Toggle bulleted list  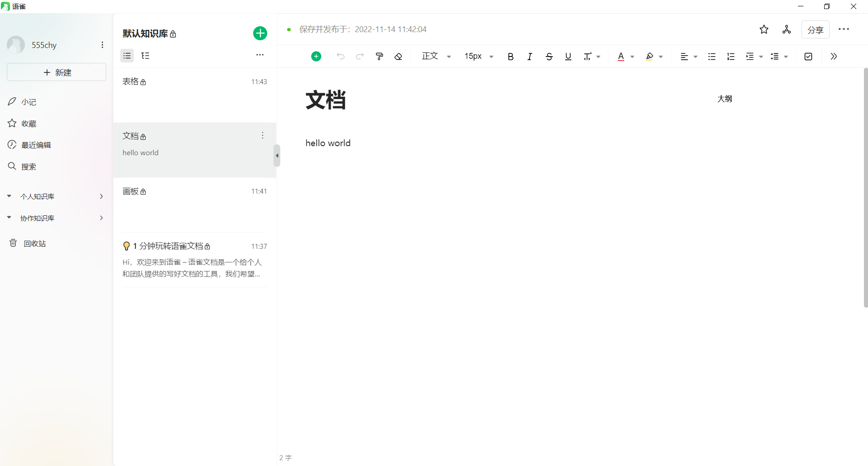click(x=712, y=57)
